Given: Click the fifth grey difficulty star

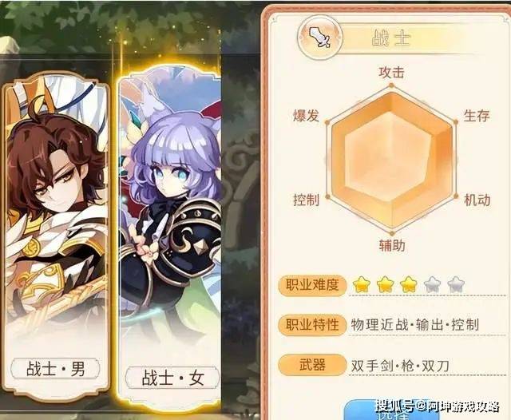Looking at the screenshot, I should pos(456,284).
